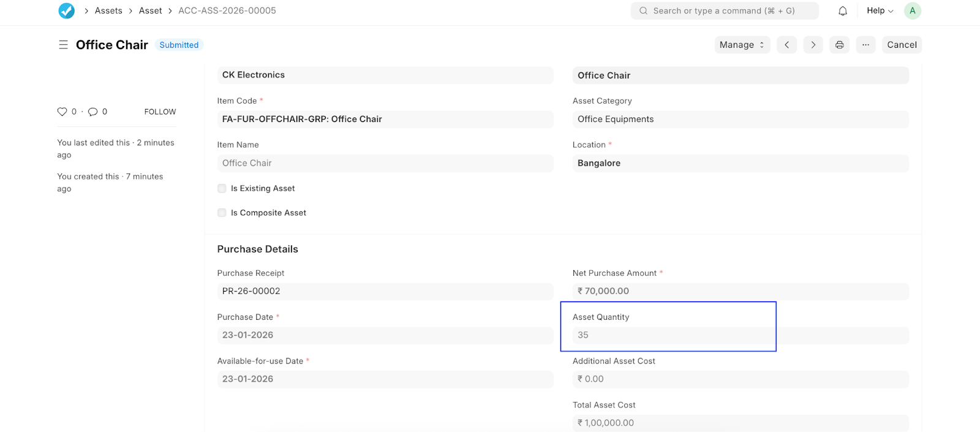The height and width of the screenshot is (432, 980).
Task: Click the user avatar A
Action: click(912, 10)
